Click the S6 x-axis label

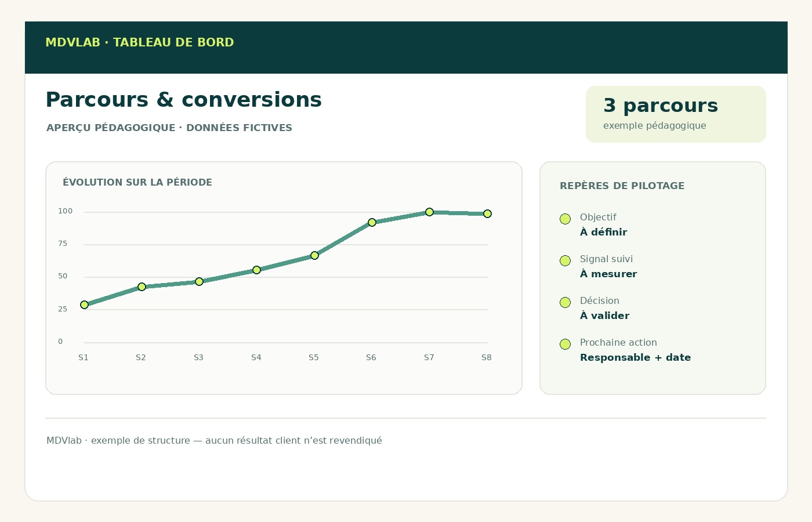click(371, 357)
